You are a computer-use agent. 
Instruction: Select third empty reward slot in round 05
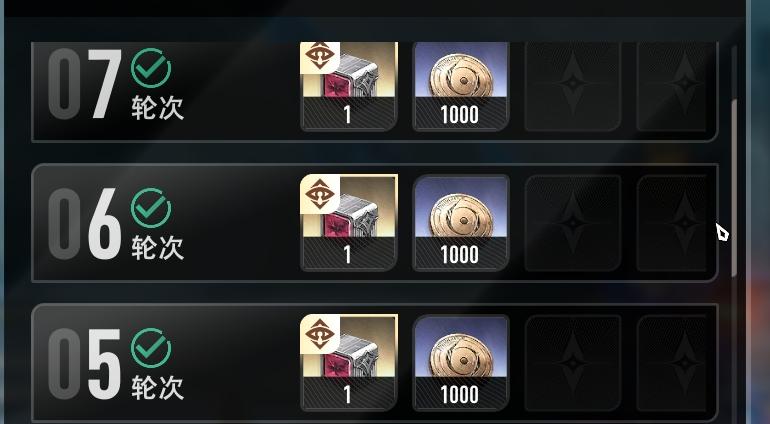point(573,363)
